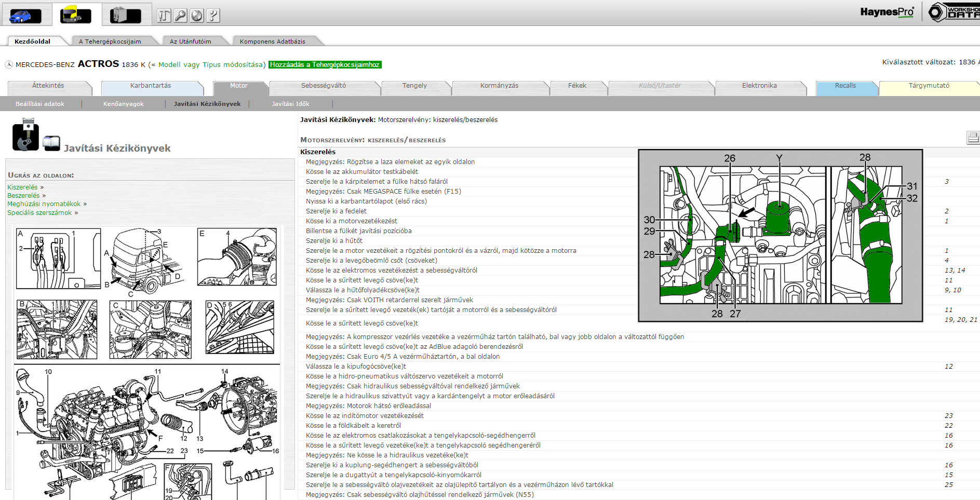Open the globe language icon
Screen dimensions: 980x500
(x=197, y=16)
